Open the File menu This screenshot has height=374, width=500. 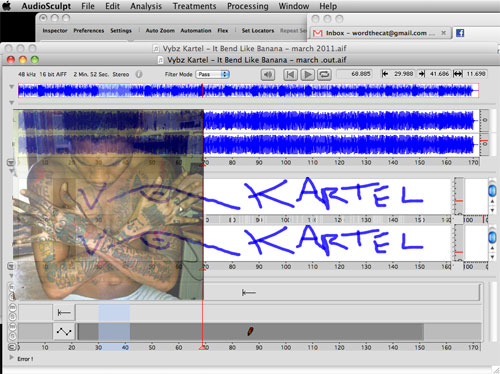tap(88, 6)
